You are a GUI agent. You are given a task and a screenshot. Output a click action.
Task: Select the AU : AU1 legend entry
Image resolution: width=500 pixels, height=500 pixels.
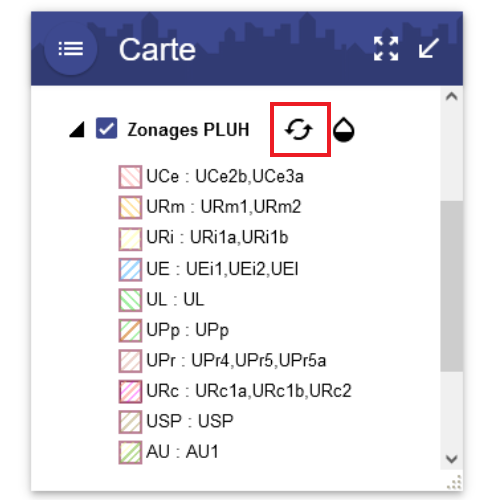[x=169, y=453]
